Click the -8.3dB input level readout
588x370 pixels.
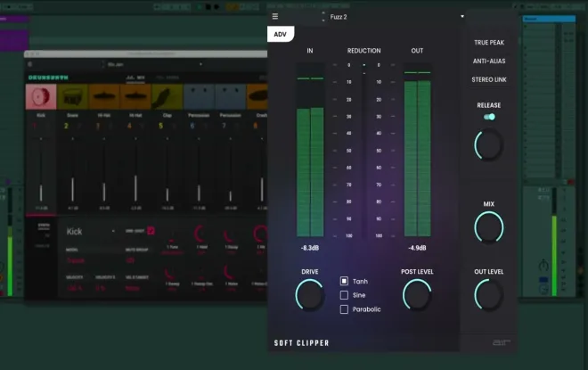(x=310, y=248)
